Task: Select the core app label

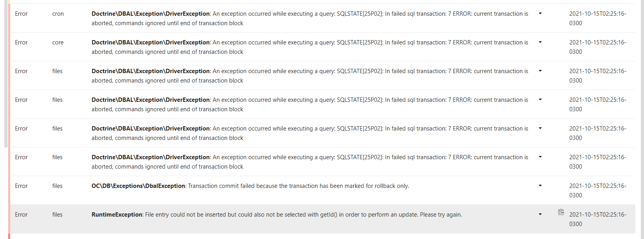Action: coord(58,42)
